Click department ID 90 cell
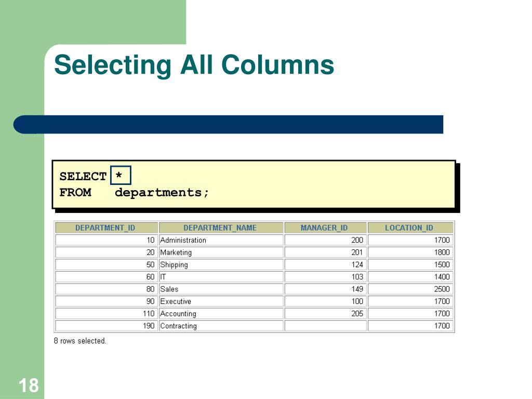Viewport: 532px width, 399px height. pyautogui.click(x=106, y=301)
